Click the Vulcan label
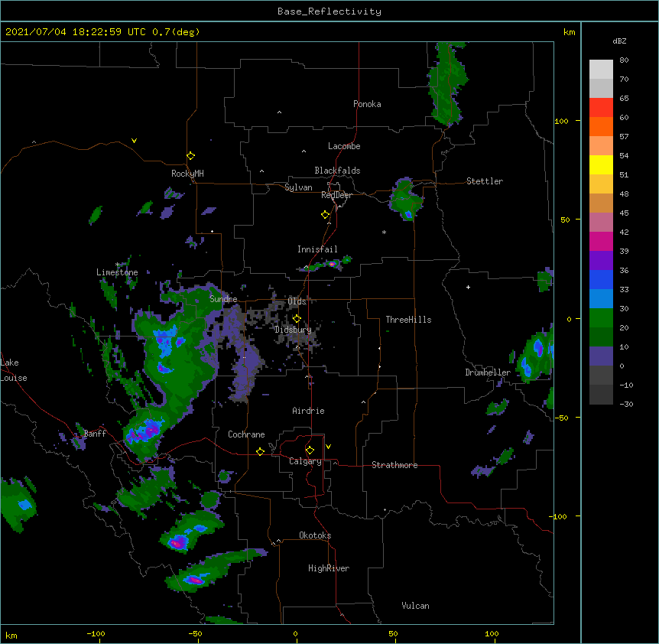This screenshot has height=644, width=659. point(415,606)
